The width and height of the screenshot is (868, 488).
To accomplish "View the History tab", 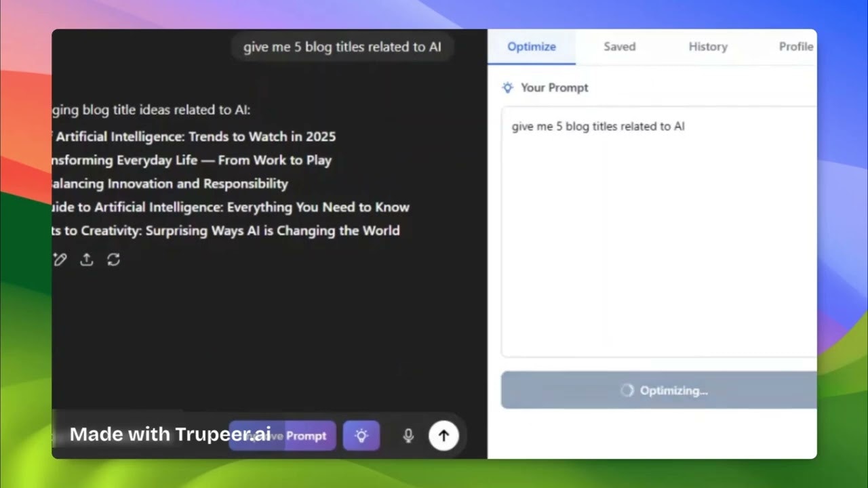I will coord(708,46).
